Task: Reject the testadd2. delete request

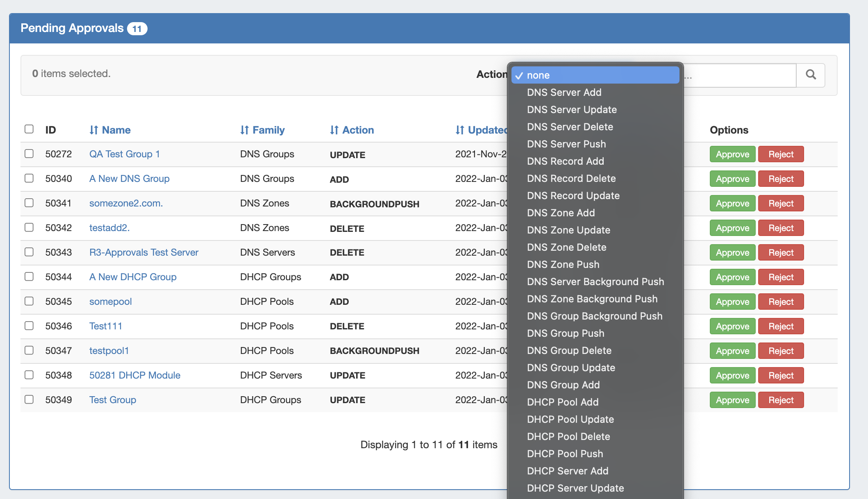Action: point(781,228)
